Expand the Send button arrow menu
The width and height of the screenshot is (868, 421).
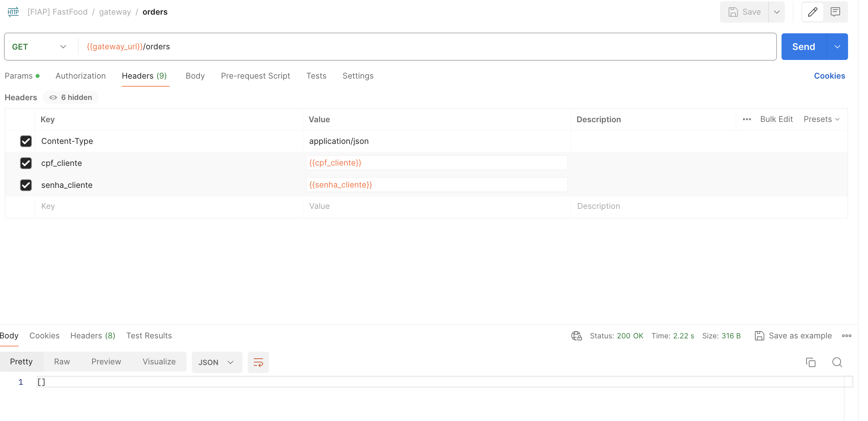(837, 47)
